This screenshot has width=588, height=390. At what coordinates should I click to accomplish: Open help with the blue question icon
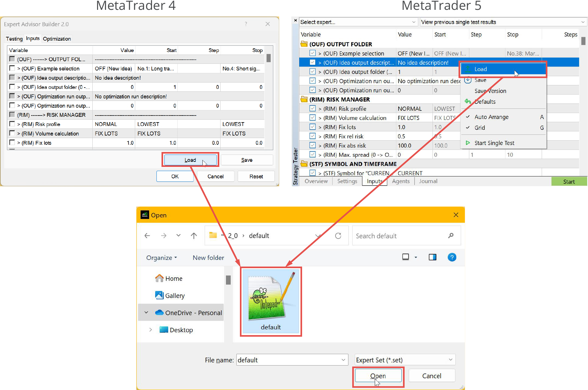452,257
